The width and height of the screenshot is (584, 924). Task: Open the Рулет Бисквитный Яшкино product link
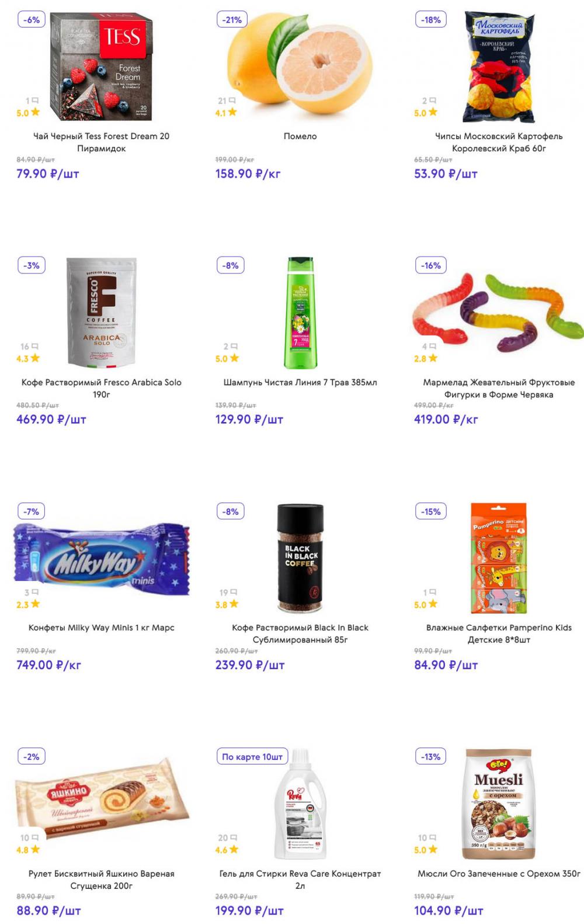coord(102,880)
